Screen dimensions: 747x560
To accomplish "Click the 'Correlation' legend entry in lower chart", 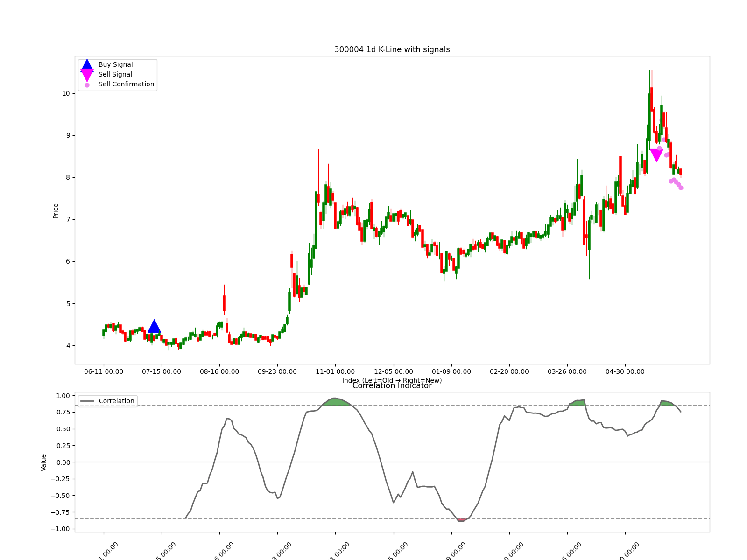I will click(116, 401).
